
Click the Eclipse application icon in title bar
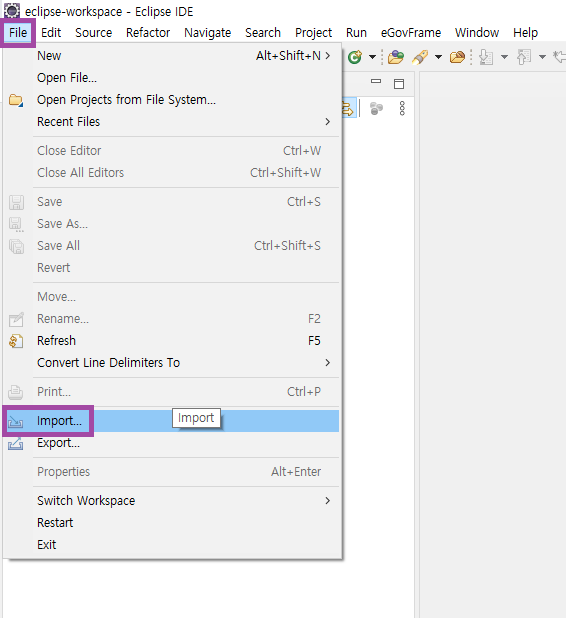pos(11,11)
